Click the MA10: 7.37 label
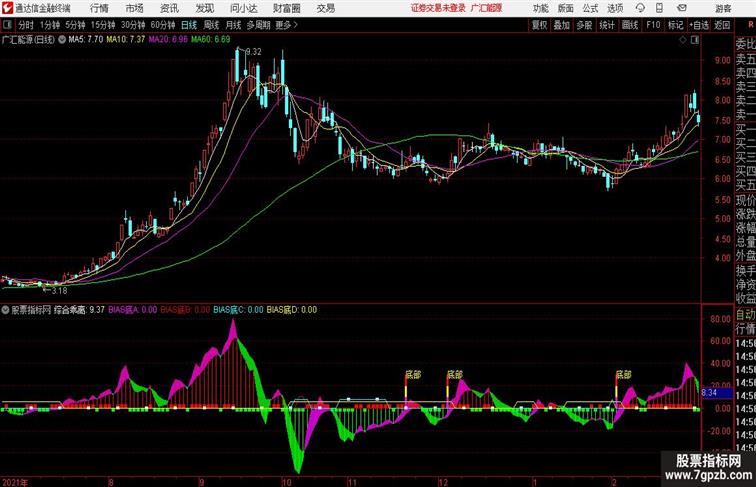 125,40
